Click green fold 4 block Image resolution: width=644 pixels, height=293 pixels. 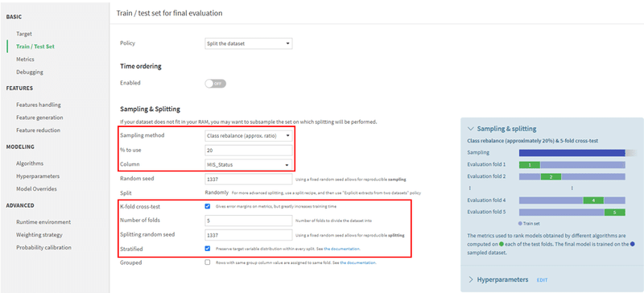(x=593, y=200)
